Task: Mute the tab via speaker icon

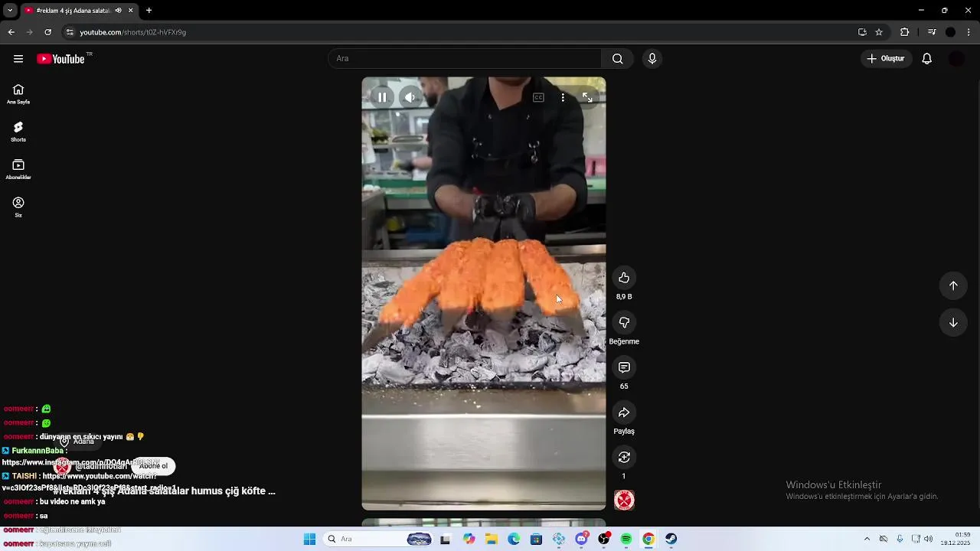Action: coord(118,11)
